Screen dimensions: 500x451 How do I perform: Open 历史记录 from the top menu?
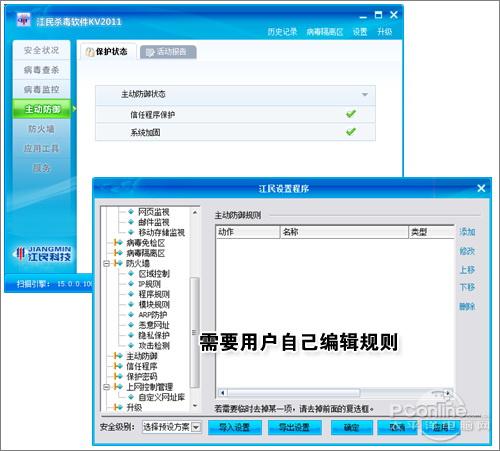282,32
